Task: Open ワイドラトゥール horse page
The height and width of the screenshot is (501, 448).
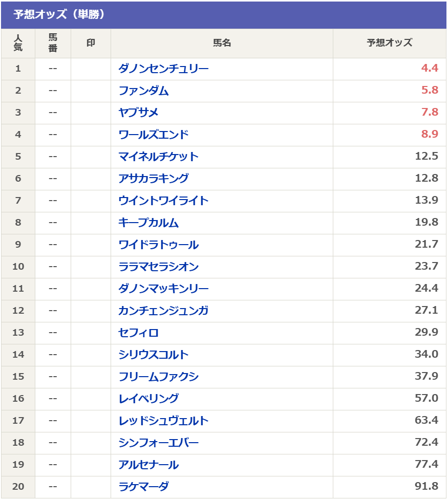Action: pos(158,245)
